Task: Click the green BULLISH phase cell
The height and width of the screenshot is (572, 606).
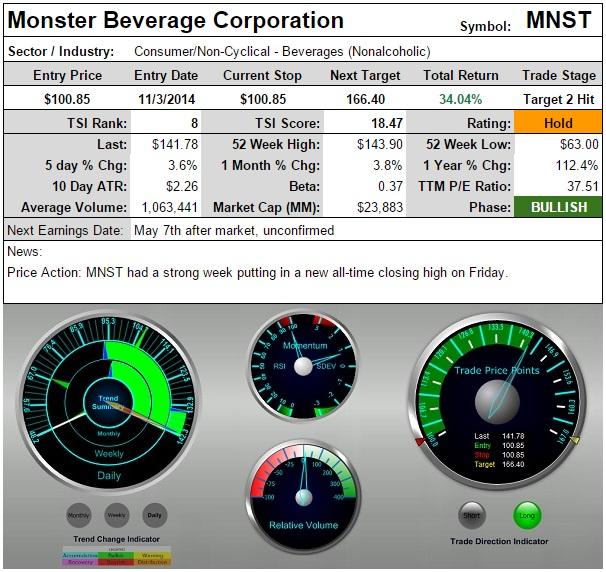Action: (x=557, y=207)
